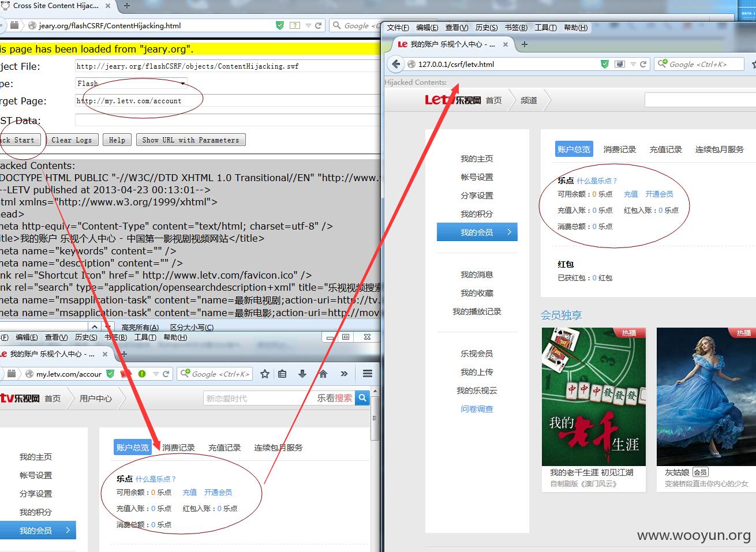This screenshot has width=756, height=552.
Task: Reload the jeary.org ContentHijacking page
Action: [x=319, y=25]
